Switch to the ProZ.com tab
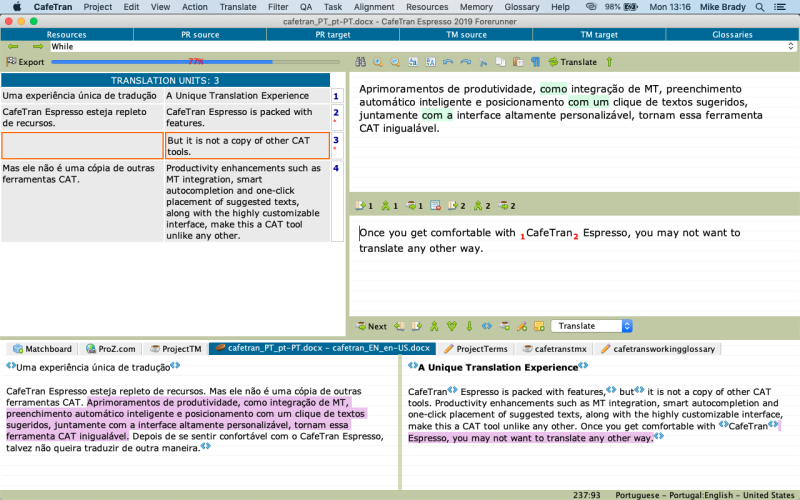The height and width of the screenshot is (500, 800). tap(111, 349)
